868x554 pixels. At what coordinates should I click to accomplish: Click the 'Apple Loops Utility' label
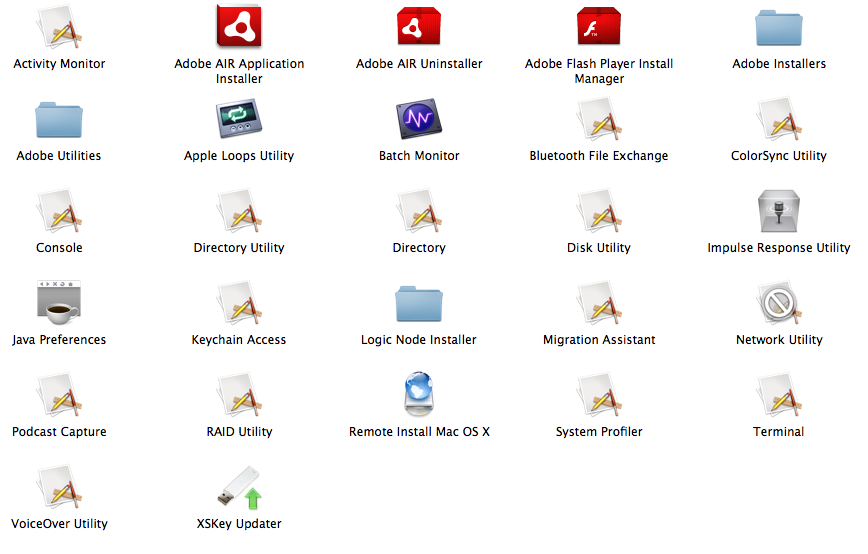click(x=239, y=156)
